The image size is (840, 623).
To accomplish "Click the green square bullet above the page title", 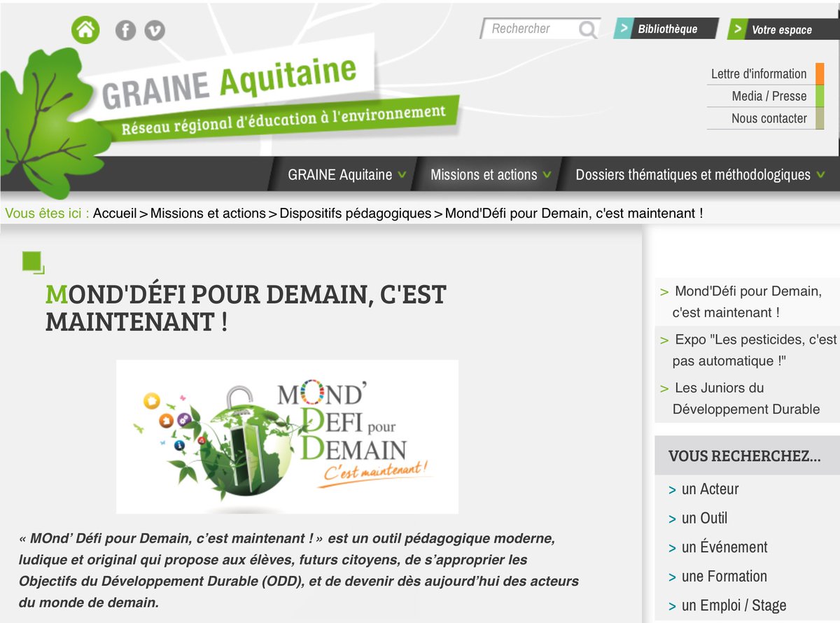I will (x=31, y=262).
